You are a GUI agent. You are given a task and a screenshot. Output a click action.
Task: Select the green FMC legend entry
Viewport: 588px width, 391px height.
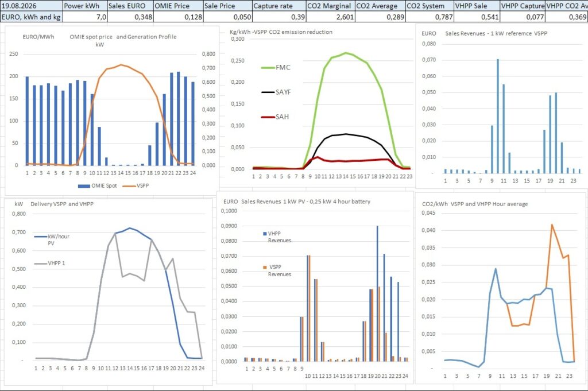[x=276, y=68]
